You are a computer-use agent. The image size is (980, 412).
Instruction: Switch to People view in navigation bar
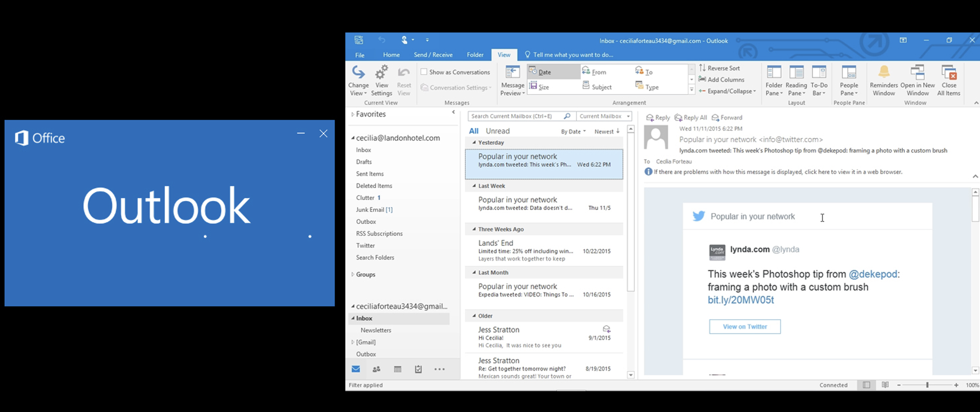pyautogui.click(x=376, y=369)
